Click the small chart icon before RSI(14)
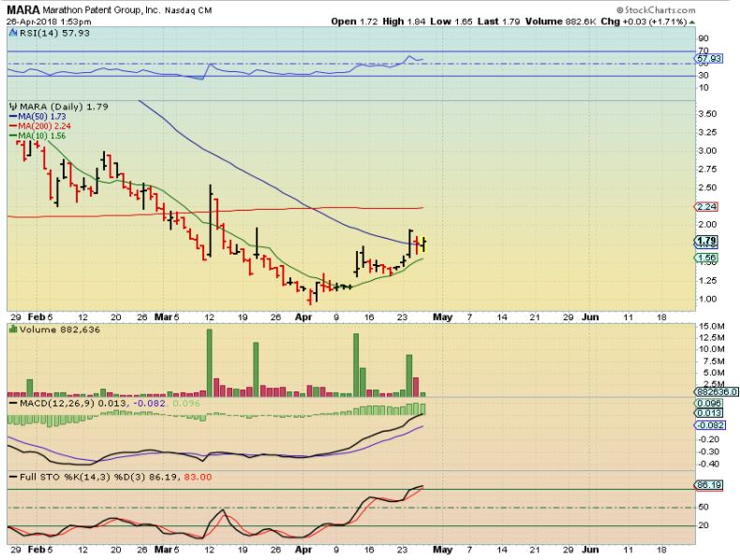The width and height of the screenshot is (740, 560). pyautogui.click(x=13, y=33)
